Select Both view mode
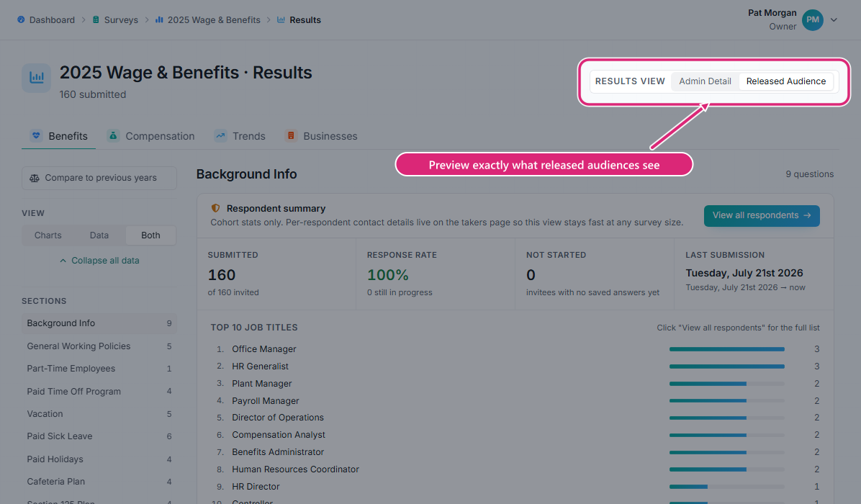 (150, 235)
